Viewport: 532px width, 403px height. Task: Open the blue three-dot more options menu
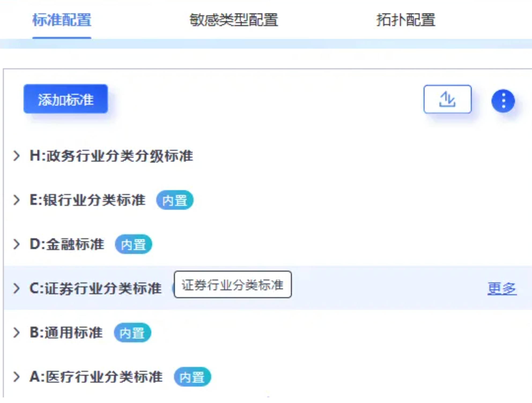pos(503,101)
